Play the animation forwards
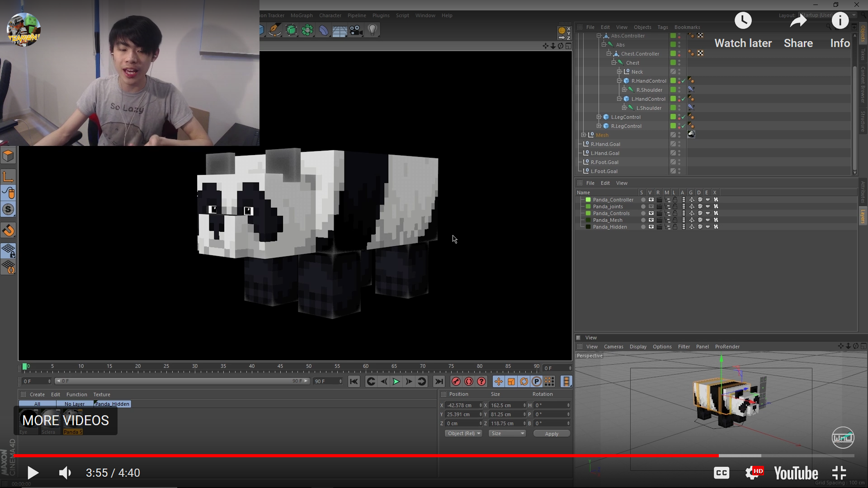The height and width of the screenshot is (488, 868). point(396,382)
